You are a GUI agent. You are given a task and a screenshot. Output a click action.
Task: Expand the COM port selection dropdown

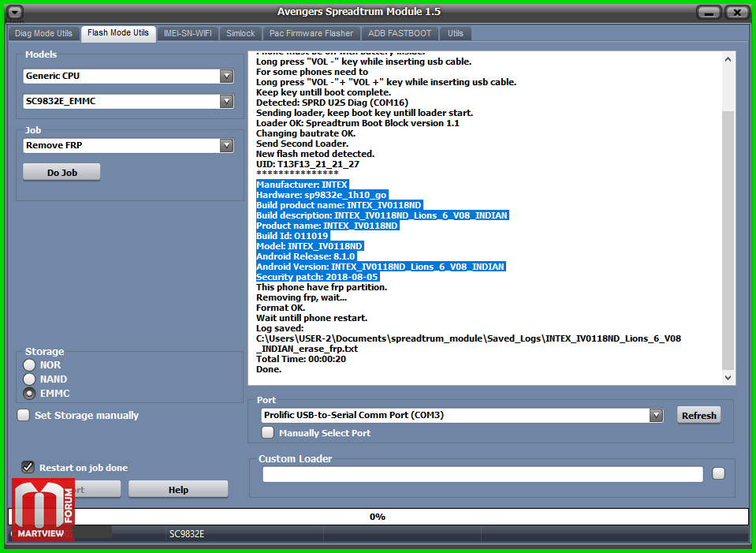[x=656, y=415]
